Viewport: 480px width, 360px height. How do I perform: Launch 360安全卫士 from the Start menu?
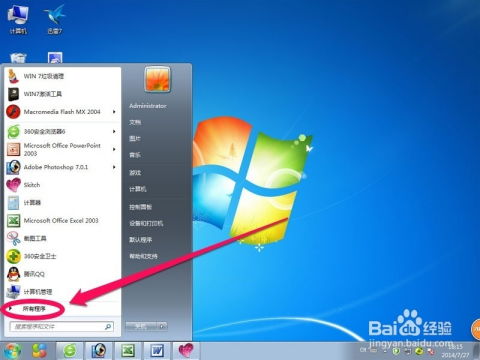[x=63, y=256]
